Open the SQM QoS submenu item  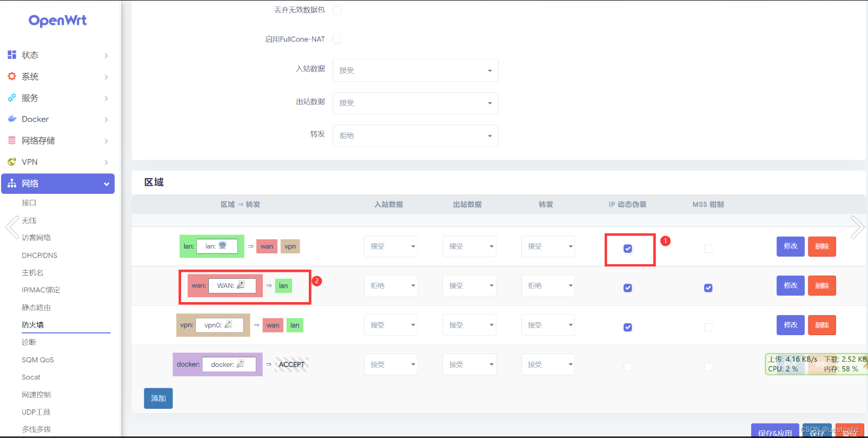pyautogui.click(x=38, y=359)
